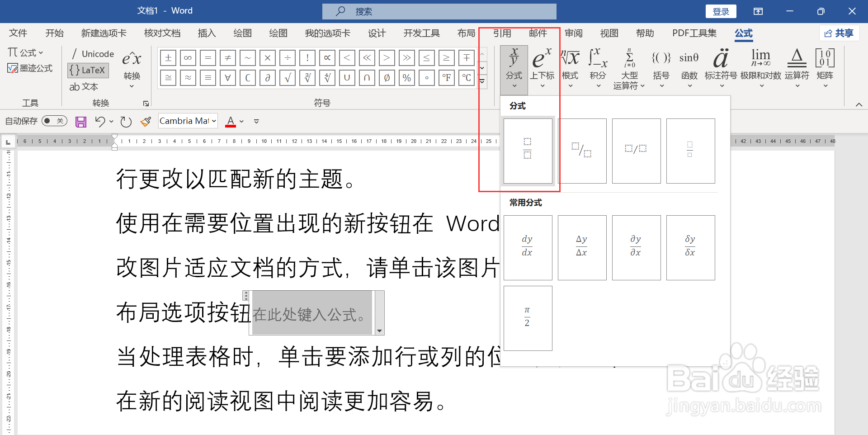Insert the linear fraction template
The height and width of the screenshot is (435, 868).
tap(636, 151)
